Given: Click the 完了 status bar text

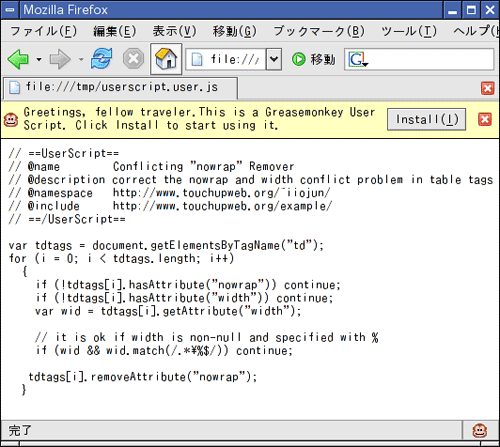Looking at the screenshot, I should tap(20, 430).
